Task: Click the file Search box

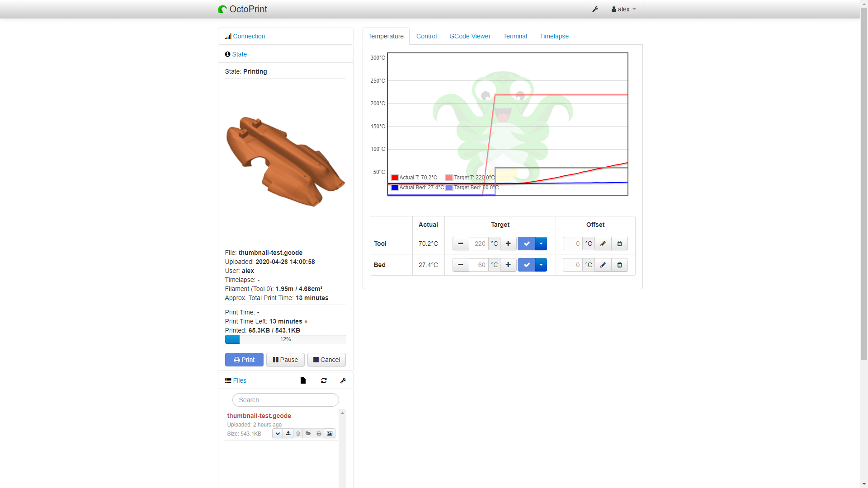Action: pos(285,400)
